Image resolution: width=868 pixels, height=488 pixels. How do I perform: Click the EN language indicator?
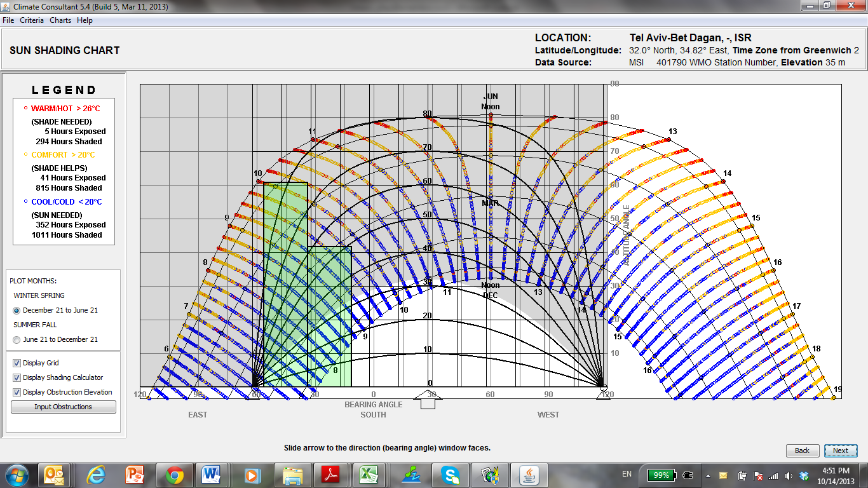pyautogui.click(x=627, y=474)
